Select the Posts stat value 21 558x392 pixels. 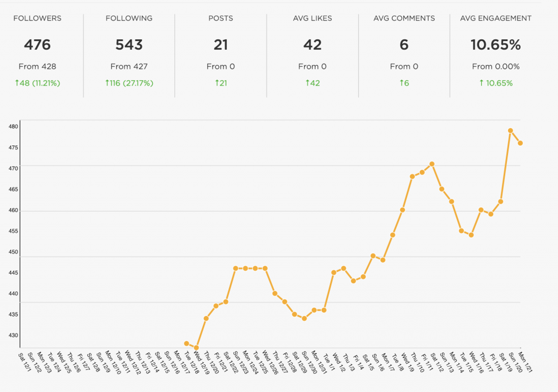221,45
